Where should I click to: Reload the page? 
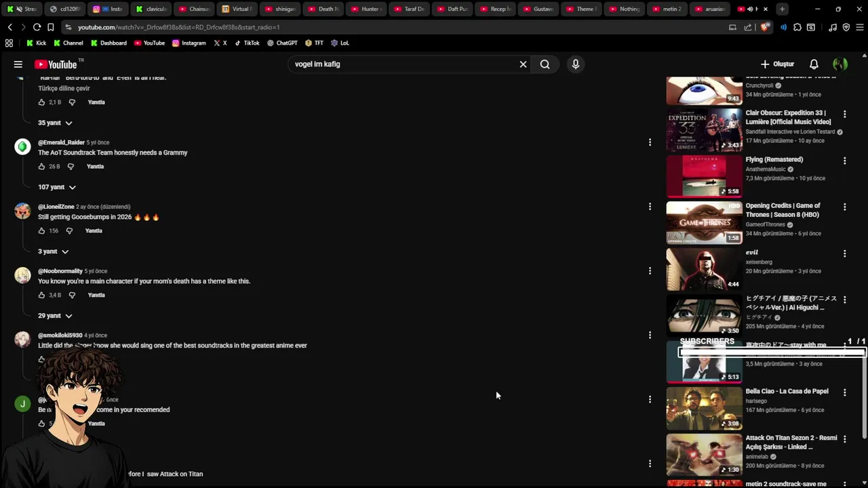click(37, 27)
